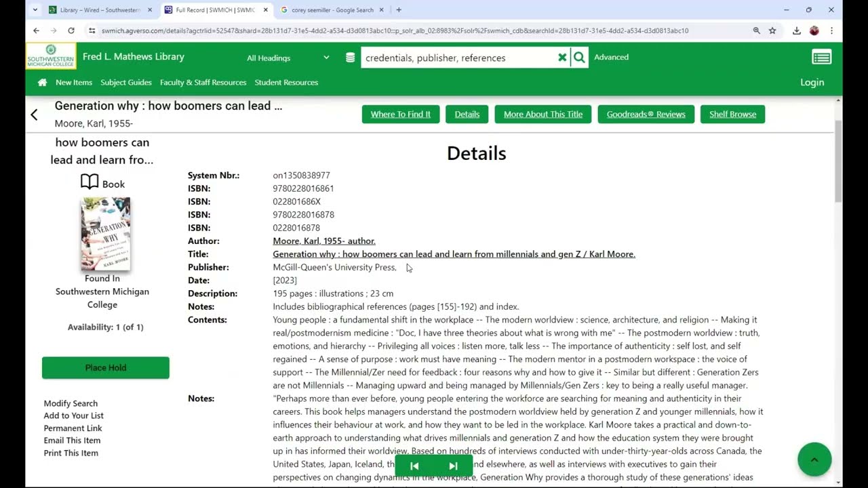Click the browser address bar URL
Viewport: 868px width, 488px height.
tap(395, 30)
